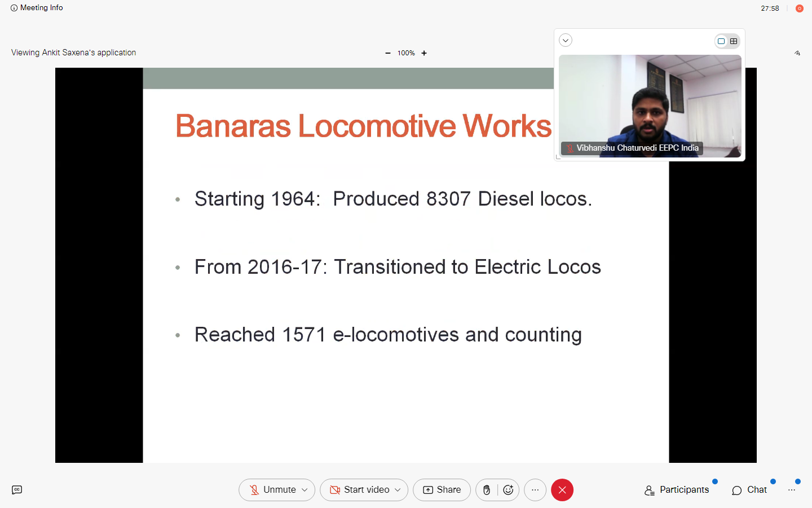
Task: Toggle closed captions icon
Action: click(x=17, y=490)
